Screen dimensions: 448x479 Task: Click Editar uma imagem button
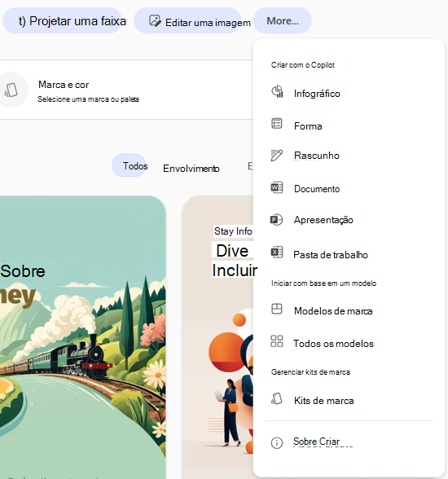coord(188,21)
